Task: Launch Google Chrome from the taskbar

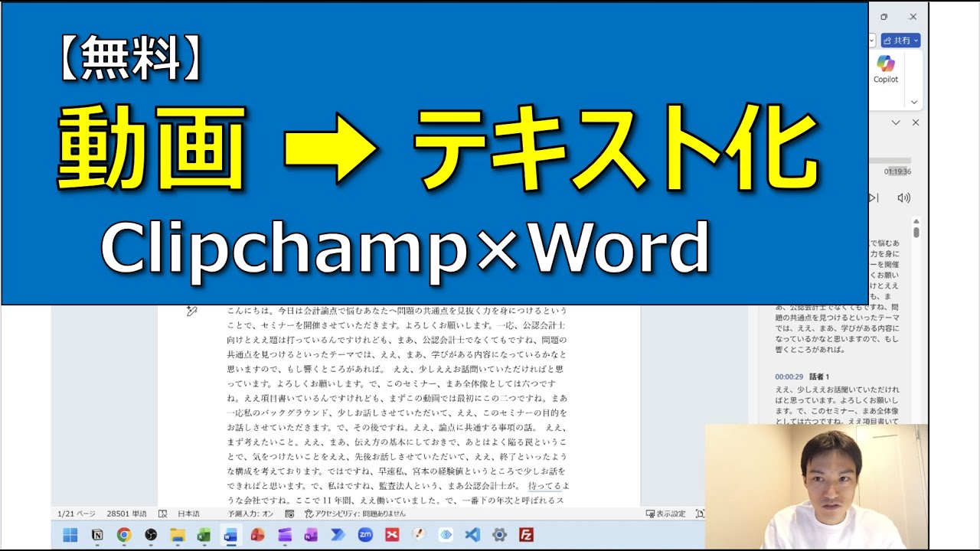Action: 124,535
